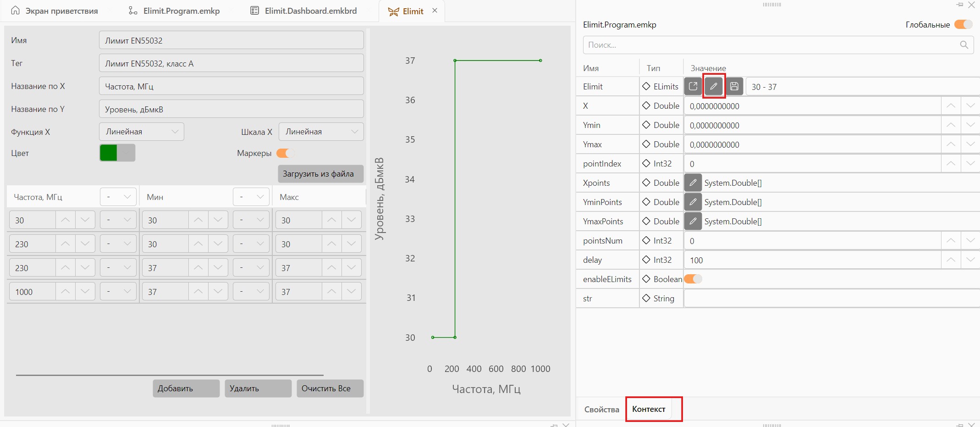Click the pencil edit icon in Elimit row
The height and width of the screenshot is (427, 980).
[714, 86]
